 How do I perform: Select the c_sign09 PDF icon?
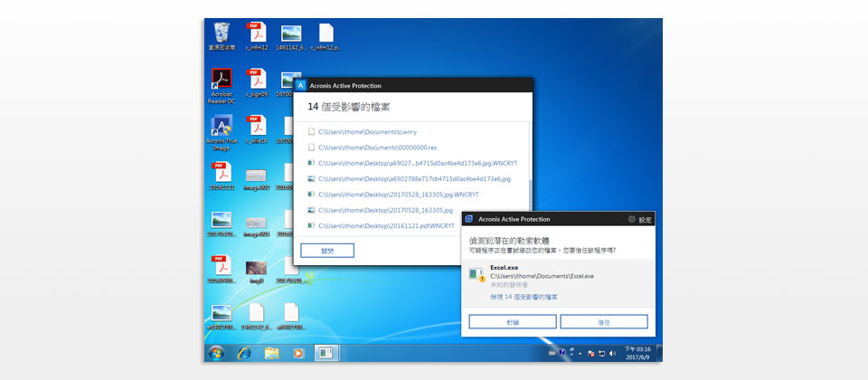pyautogui.click(x=256, y=82)
